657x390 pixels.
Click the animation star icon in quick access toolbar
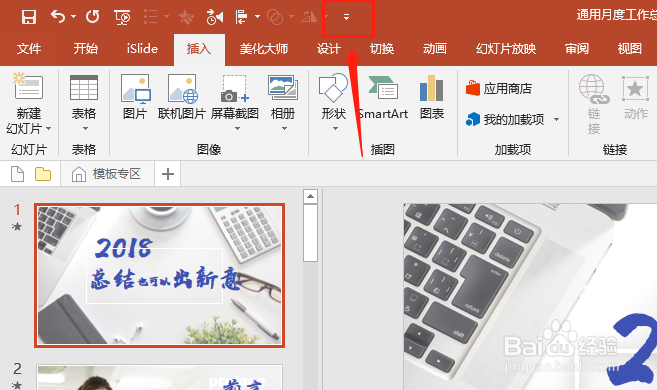(186, 17)
